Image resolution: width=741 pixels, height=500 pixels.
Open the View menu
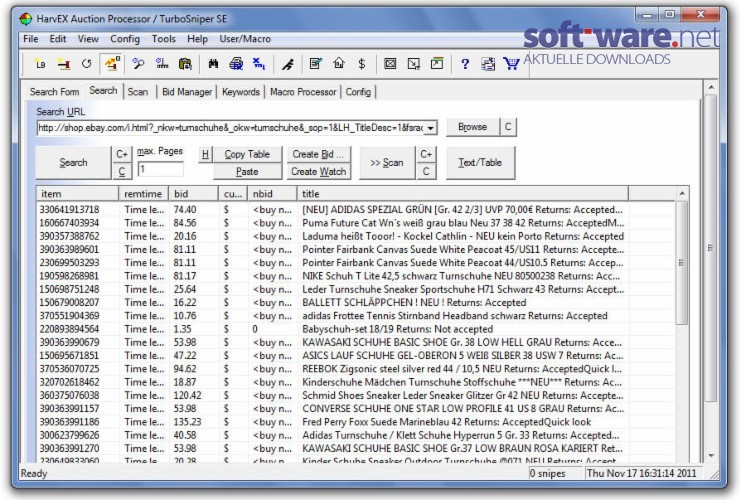88,39
